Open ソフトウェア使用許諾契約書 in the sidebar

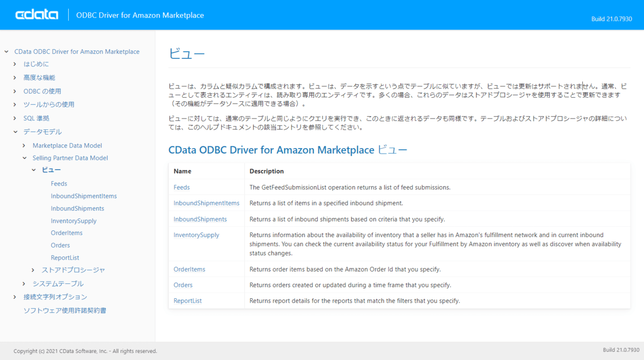pyautogui.click(x=65, y=311)
